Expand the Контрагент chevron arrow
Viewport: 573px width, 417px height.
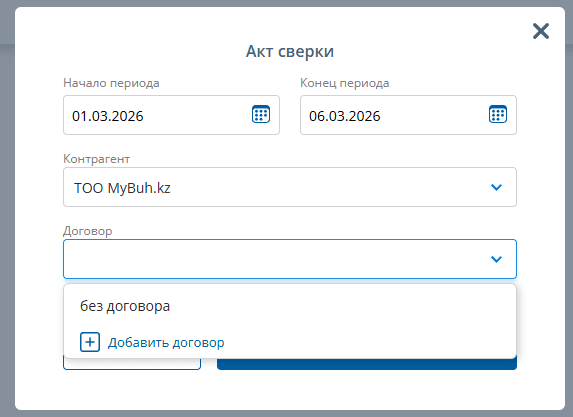pos(496,187)
